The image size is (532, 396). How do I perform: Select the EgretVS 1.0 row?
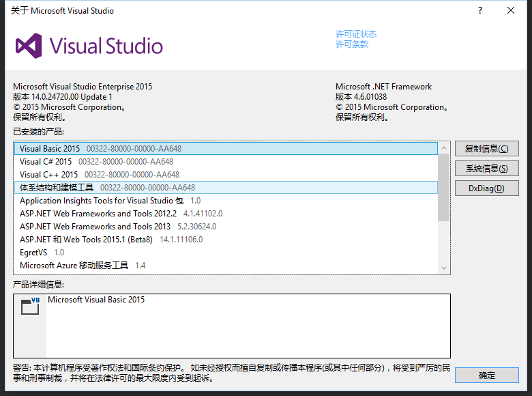(226, 253)
